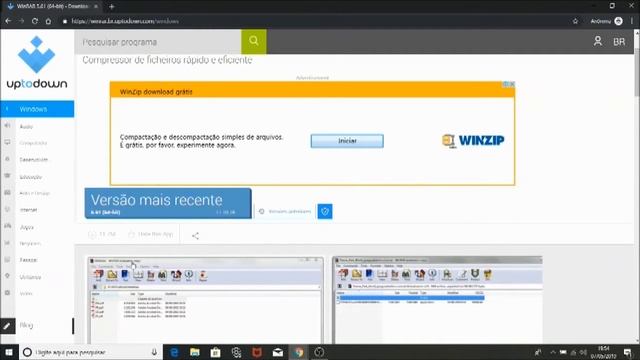Viewport: 640px width, 360px height.
Task: Open the notification center icon
Action: click(x=628, y=352)
